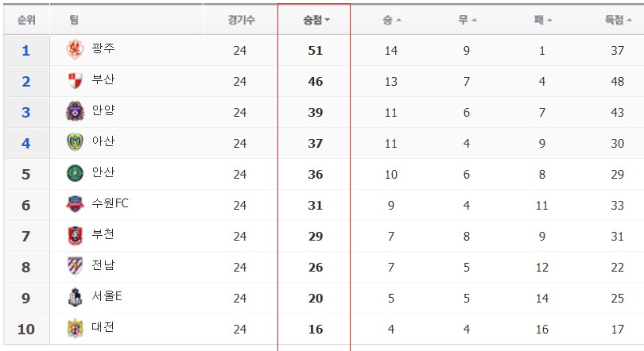Screen dimensions: 644x351
Task: Click the 대전 team crest icon
Action: [x=76, y=329]
